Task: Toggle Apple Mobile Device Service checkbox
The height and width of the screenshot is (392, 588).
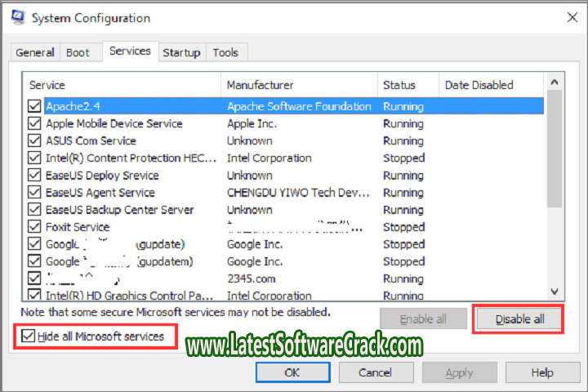Action: 34,123
